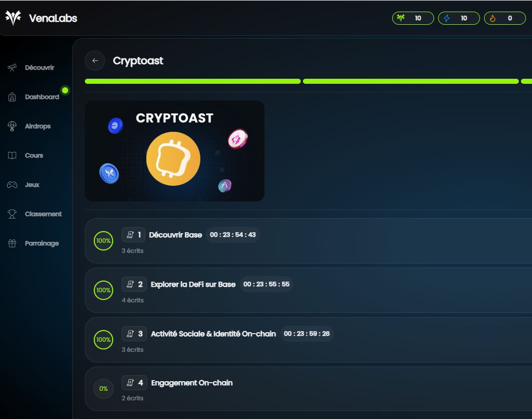Click the first green progress bar segment
Screen dimensions: 532x419
pyautogui.click(x=192, y=80)
